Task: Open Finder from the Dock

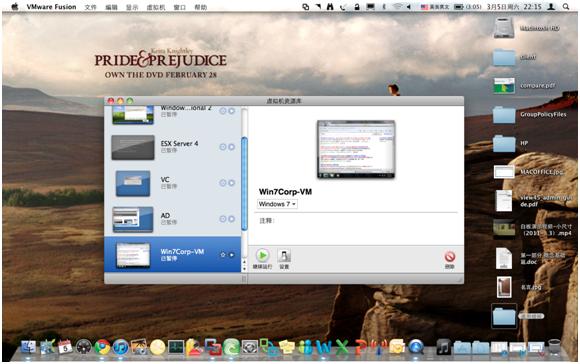Action: click(28, 347)
